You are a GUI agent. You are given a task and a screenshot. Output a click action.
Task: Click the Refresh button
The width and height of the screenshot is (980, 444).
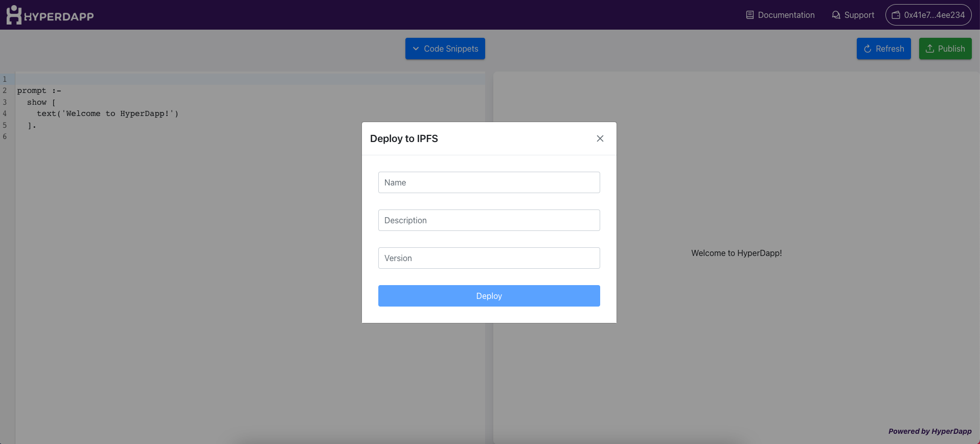884,49
